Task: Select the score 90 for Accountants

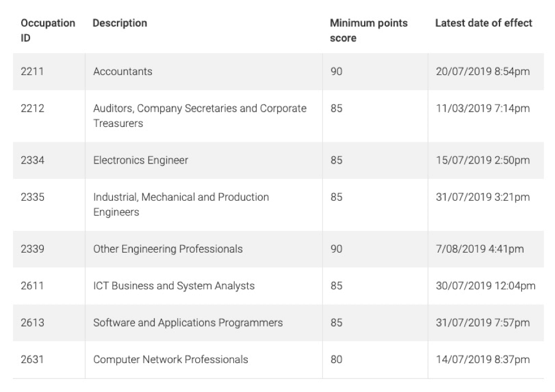Action: pos(336,71)
